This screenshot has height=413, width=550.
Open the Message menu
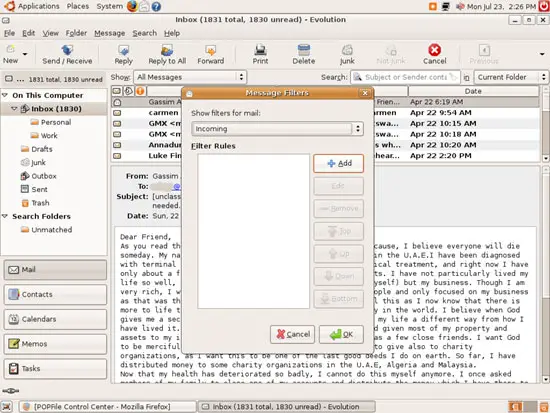pyautogui.click(x=109, y=33)
